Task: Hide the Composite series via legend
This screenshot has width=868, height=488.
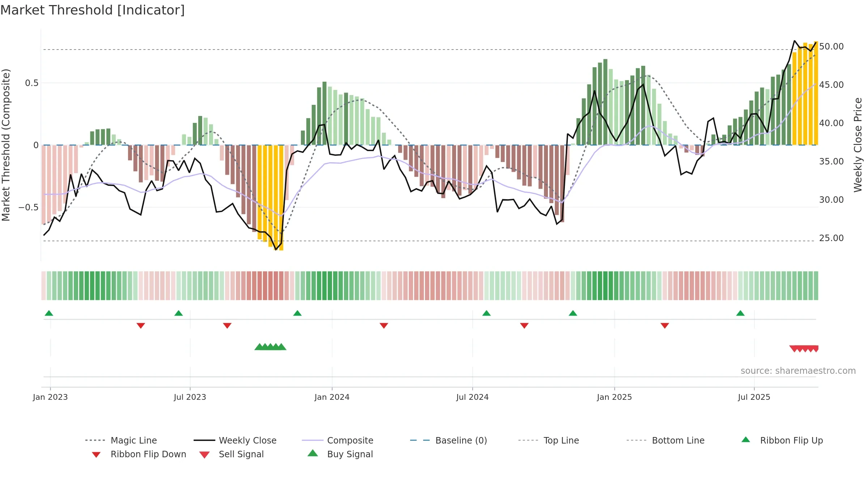Action: 337,440
